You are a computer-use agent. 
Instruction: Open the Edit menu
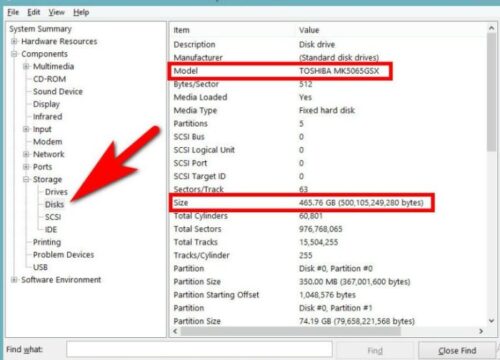click(33, 12)
